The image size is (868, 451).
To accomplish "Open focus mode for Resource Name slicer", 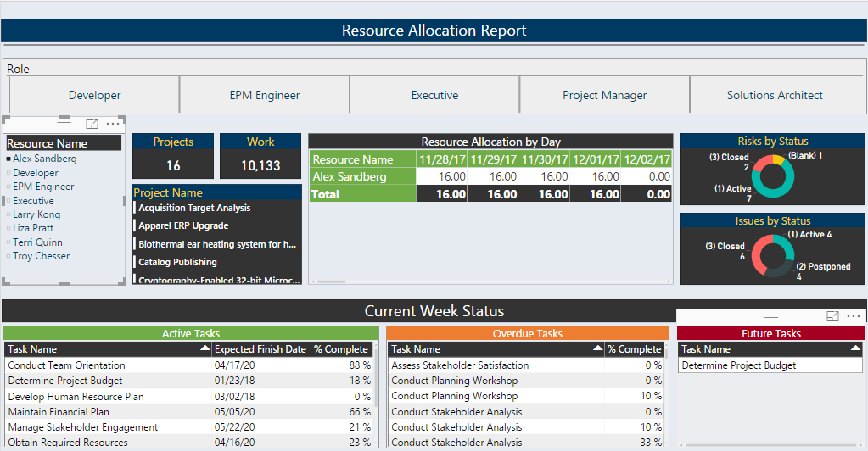I will (x=92, y=124).
